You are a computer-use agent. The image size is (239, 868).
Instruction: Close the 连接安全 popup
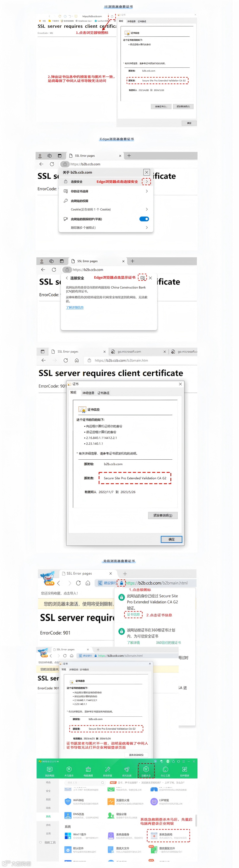click(150, 278)
